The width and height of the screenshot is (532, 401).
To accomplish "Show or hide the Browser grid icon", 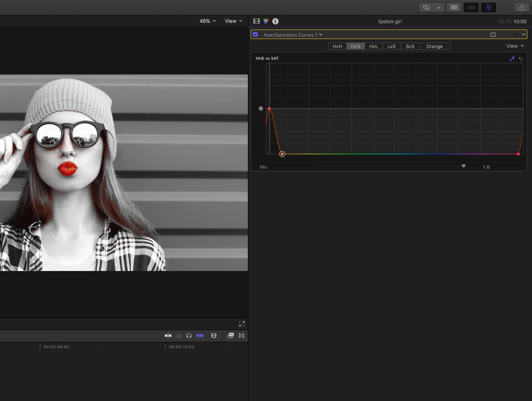I will coord(454,7).
